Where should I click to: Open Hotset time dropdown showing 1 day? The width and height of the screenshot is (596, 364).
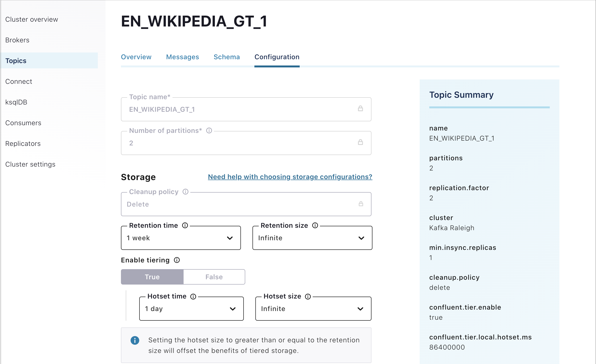click(191, 309)
